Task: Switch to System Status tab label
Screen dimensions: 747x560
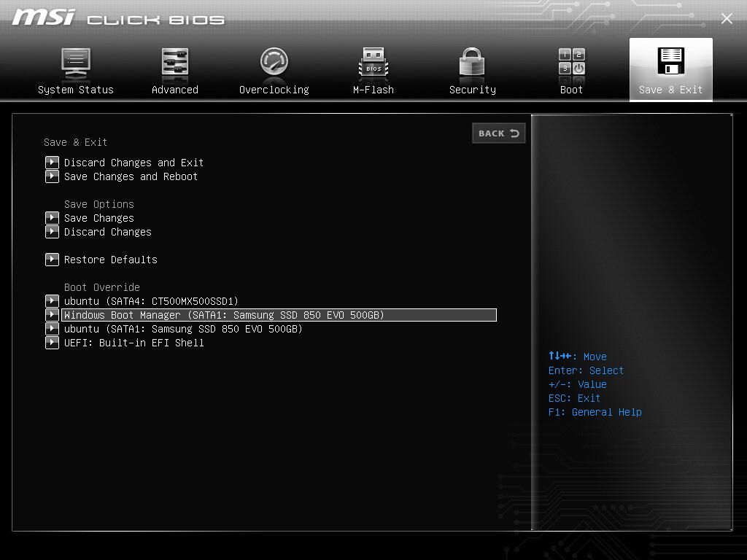Action: tap(76, 90)
